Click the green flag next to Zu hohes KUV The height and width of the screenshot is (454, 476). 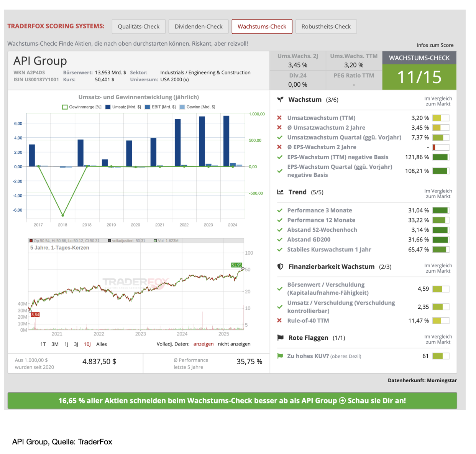(x=280, y=356)
